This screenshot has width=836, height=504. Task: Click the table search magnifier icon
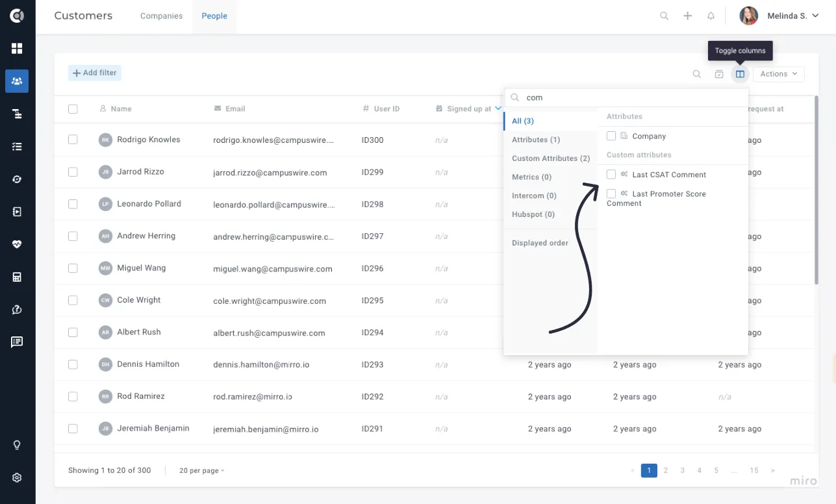pos(696,74)
